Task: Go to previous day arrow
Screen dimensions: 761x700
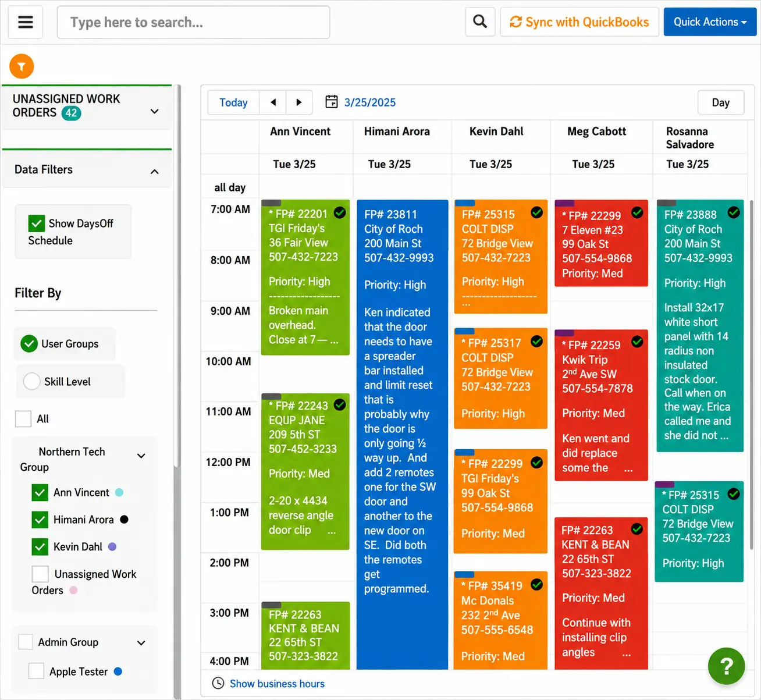Action: 273,102
